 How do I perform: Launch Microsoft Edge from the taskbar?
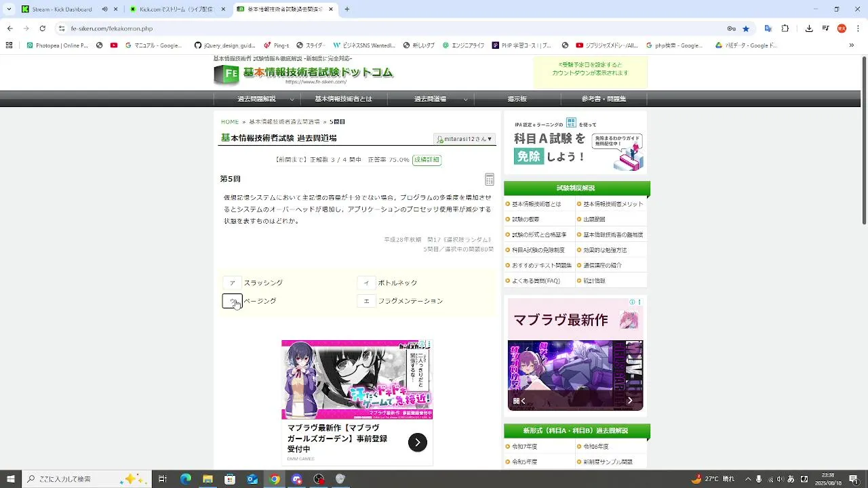185,479
